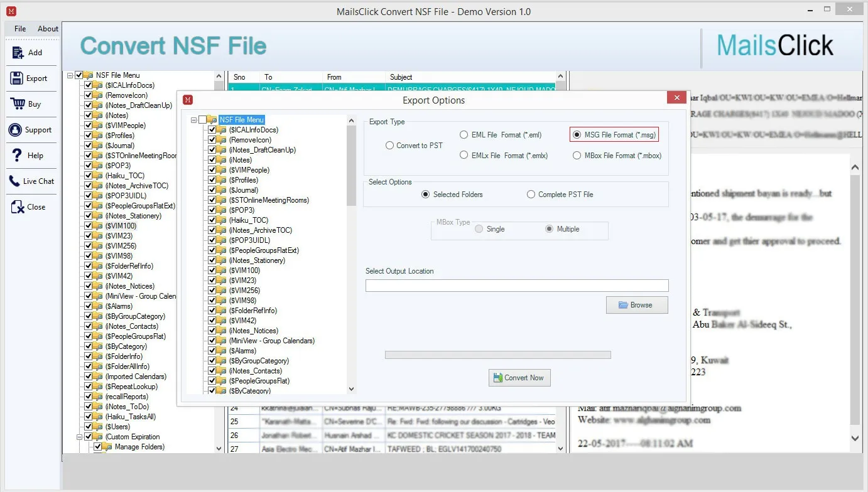Start Live Chat via the phone icon
The width and height of the screenshot is (868, 492).
(14, 181)
